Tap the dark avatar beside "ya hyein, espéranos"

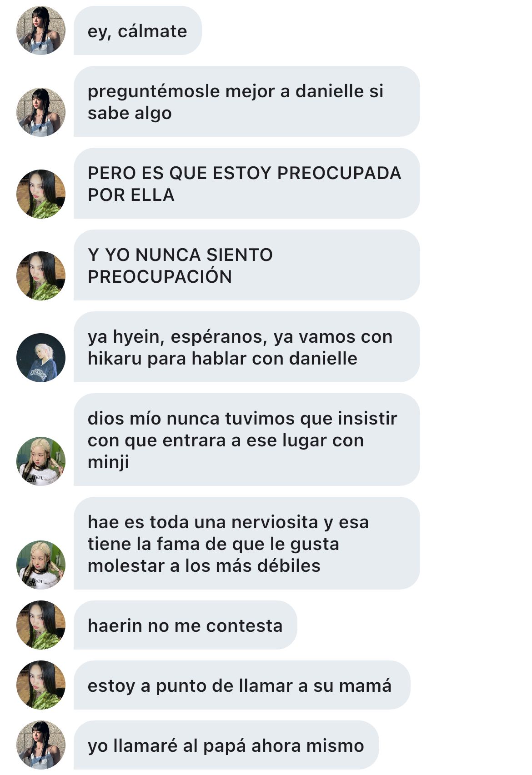point(41,358)
